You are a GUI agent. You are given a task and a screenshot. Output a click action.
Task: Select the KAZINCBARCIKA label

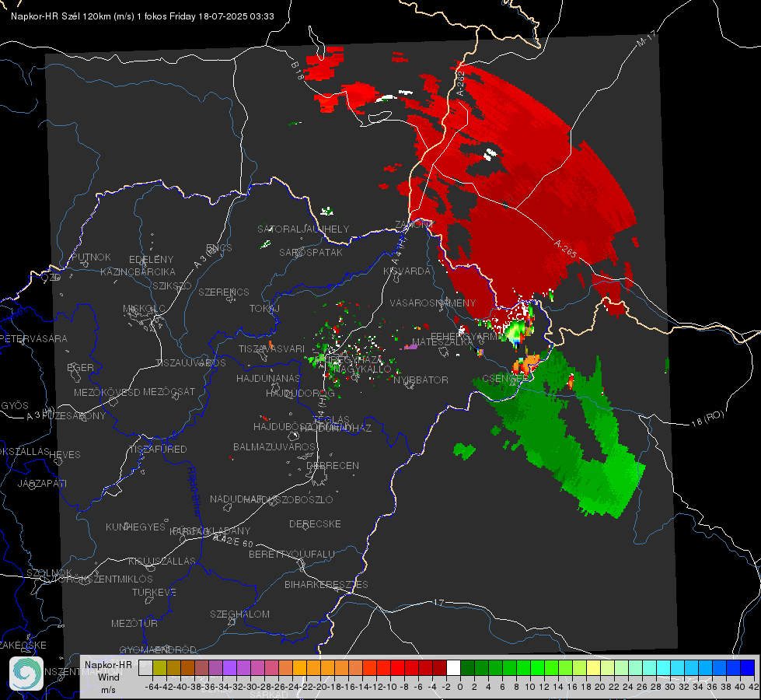[138, 271]
